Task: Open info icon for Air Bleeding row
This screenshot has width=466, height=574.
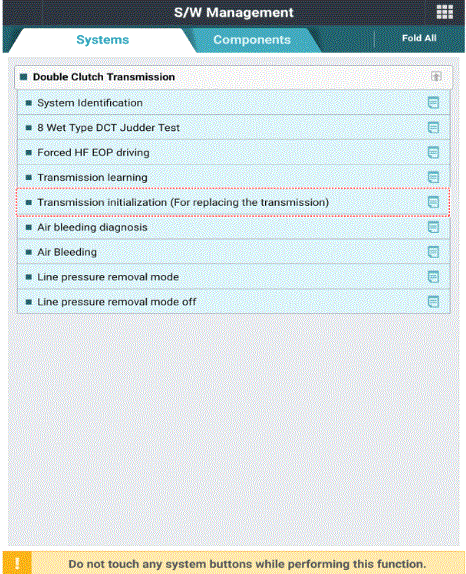Action: pos(433,252)
